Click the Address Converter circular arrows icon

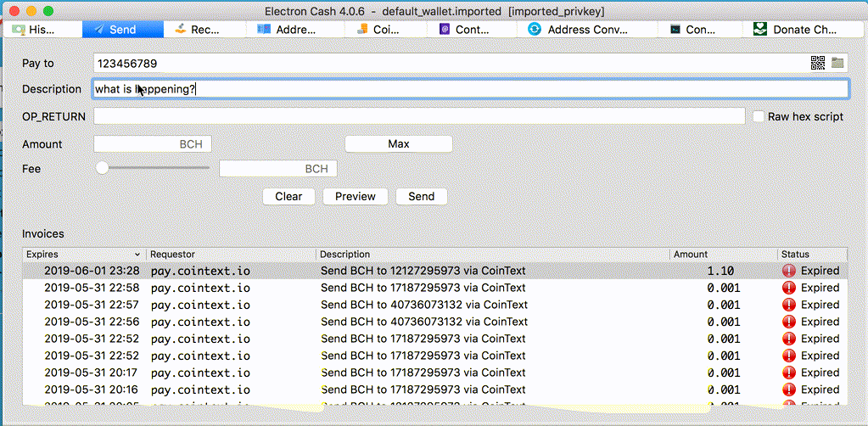[535, 30]
